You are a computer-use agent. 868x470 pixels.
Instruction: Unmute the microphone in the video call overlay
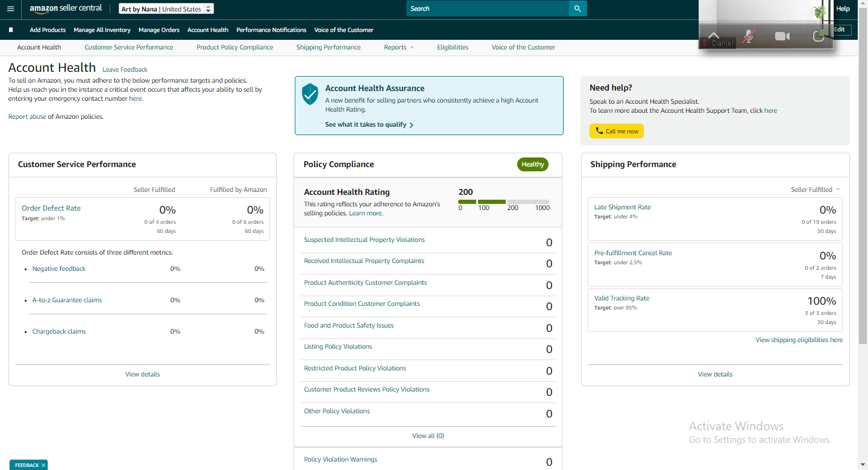pos(748,36)
